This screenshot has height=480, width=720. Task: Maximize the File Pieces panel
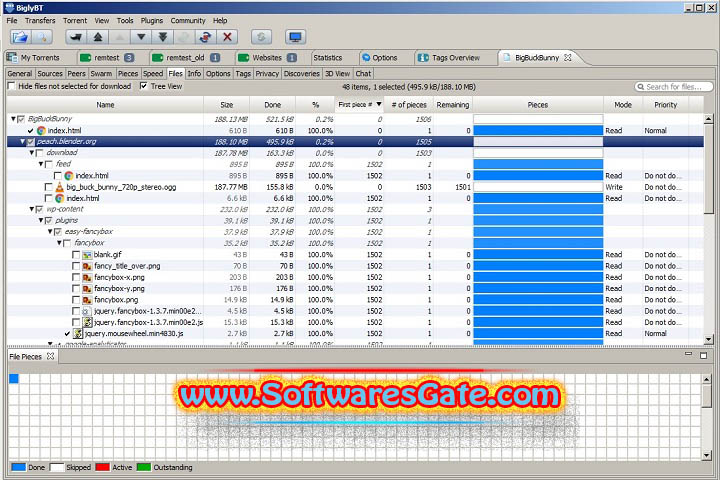pos(703,355)
